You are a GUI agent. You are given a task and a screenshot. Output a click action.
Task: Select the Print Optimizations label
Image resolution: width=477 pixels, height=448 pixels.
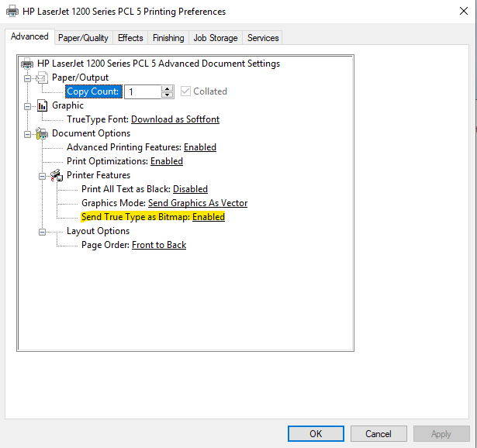(107, 161)
